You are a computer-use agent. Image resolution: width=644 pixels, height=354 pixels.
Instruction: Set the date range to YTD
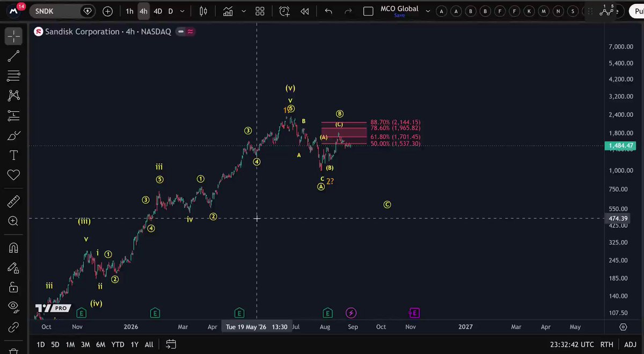118,344
